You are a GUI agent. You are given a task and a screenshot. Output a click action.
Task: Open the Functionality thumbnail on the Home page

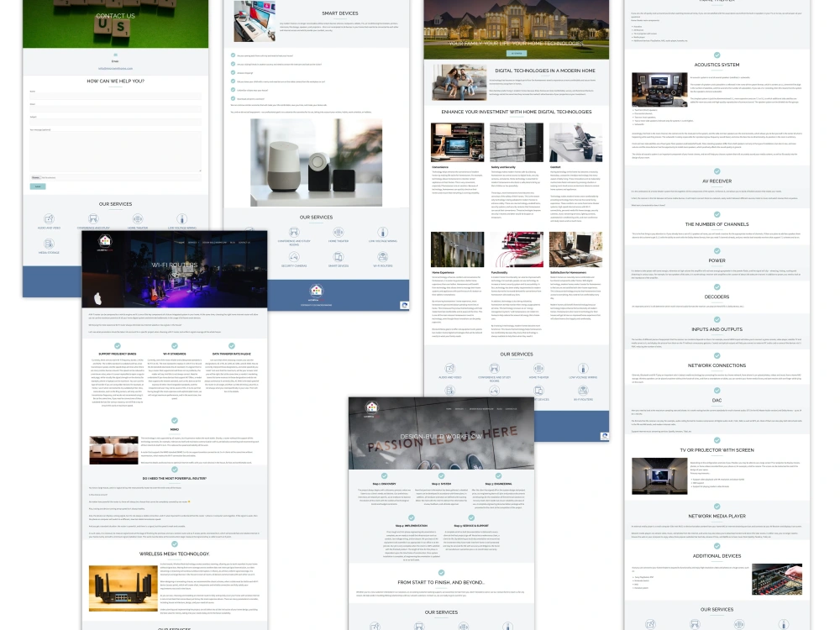coord(517,249)
